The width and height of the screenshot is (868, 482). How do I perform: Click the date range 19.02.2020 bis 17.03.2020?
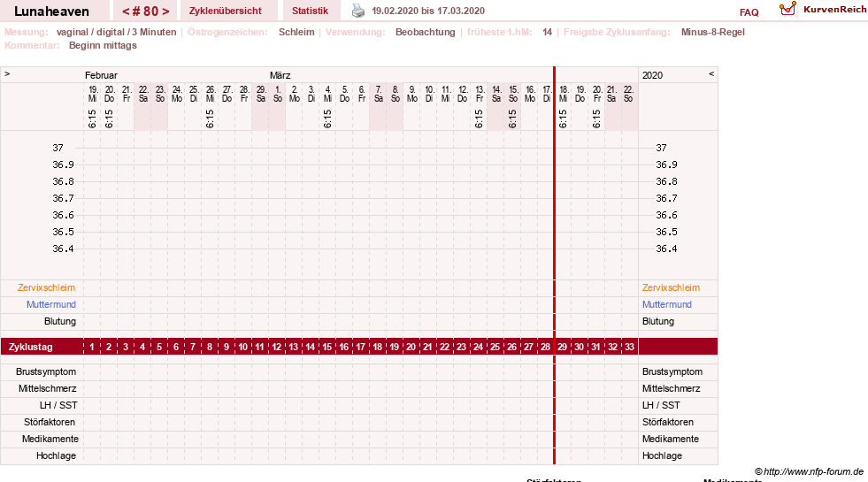(428, 11)
